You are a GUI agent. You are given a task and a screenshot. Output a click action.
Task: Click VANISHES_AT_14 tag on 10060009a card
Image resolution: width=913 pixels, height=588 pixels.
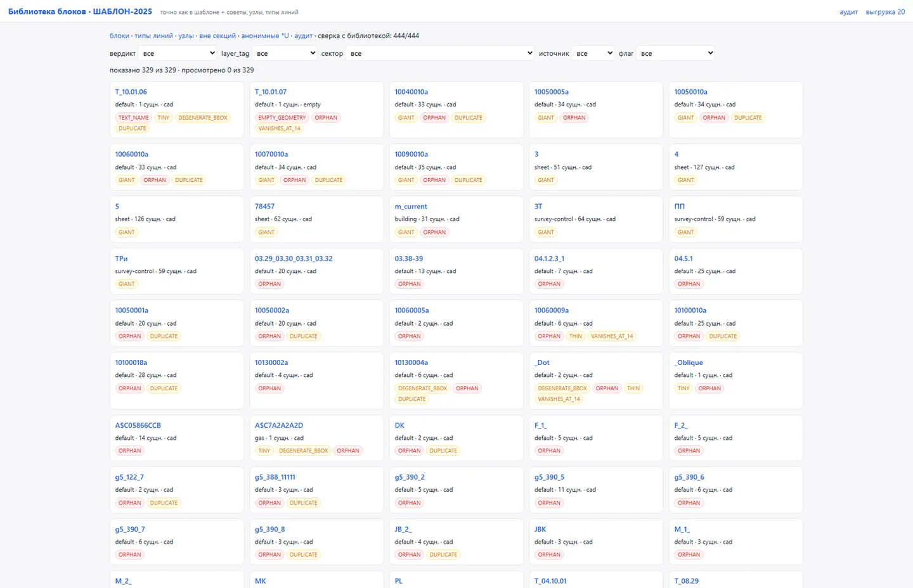[x=612, y=336]
